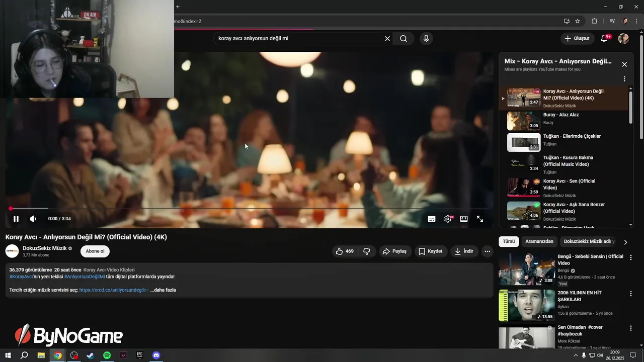The width and height of the screenshot is (644, 362).
Task: Close the Mix playlist panel
Action: coord(624,64)
